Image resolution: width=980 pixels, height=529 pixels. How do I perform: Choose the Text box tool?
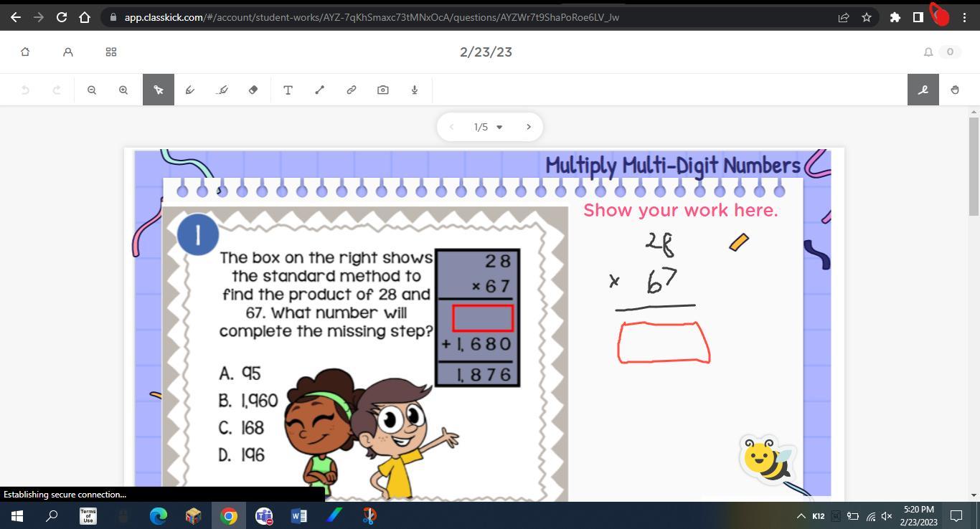click(288, 90)
